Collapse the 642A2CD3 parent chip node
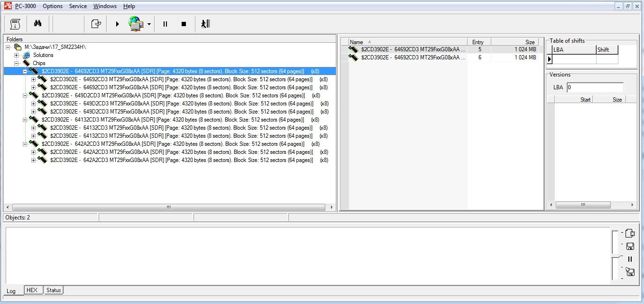 pyautogui.click(x=25, y=144)
